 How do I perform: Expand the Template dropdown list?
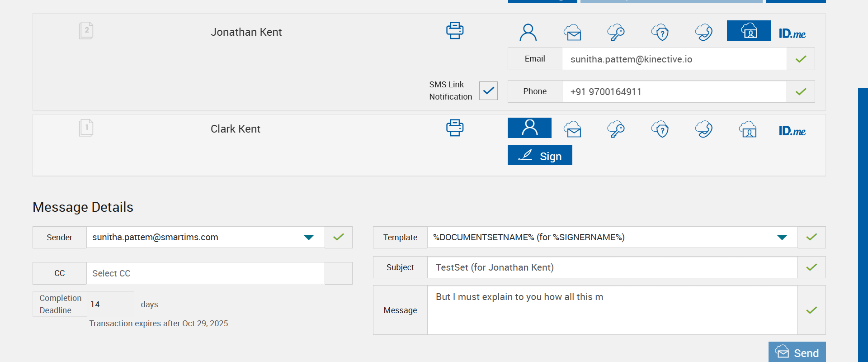pos(782,238)
